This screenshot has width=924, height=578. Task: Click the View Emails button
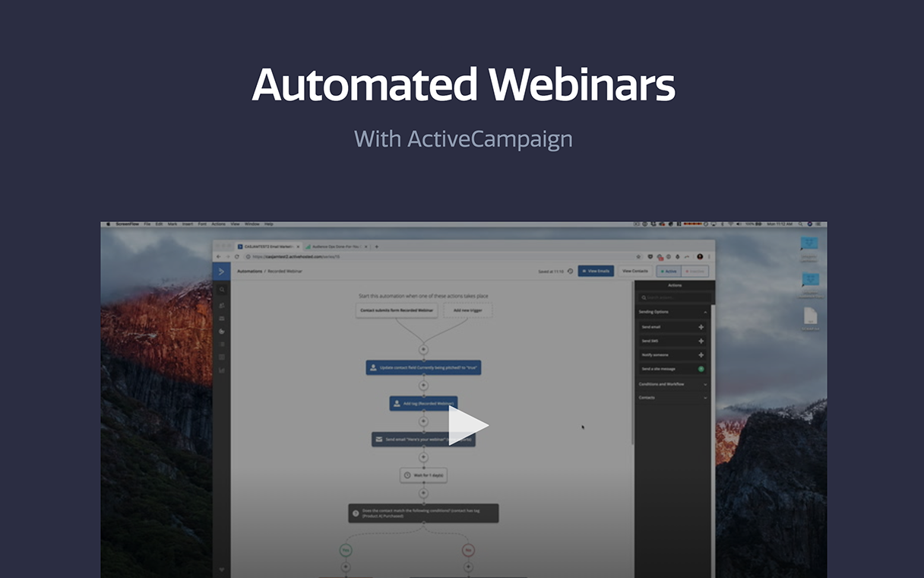point(596,271)
